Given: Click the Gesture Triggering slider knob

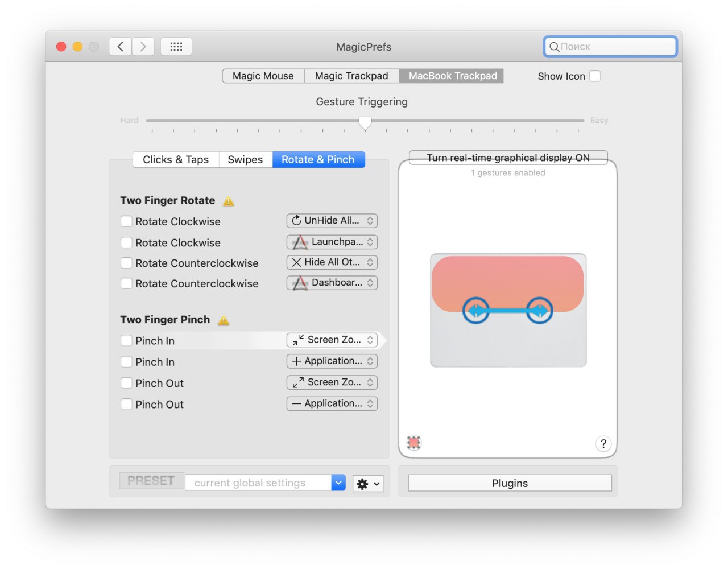Looking at the screenshot, I should pyautogui.click(x=365, y=122).
